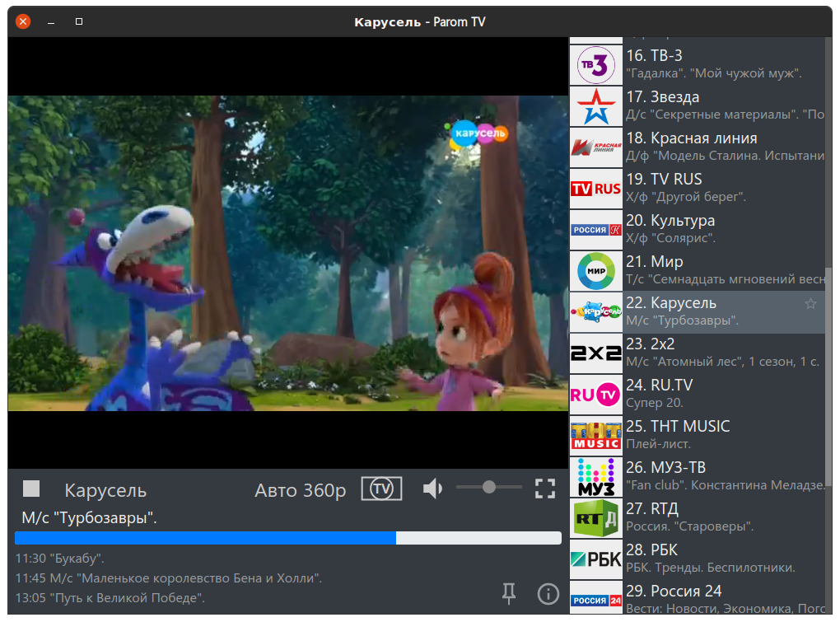Screen dimensions: 840x622
Task: Select the Россия 24 channel logo
Action: tap(595, 598)
